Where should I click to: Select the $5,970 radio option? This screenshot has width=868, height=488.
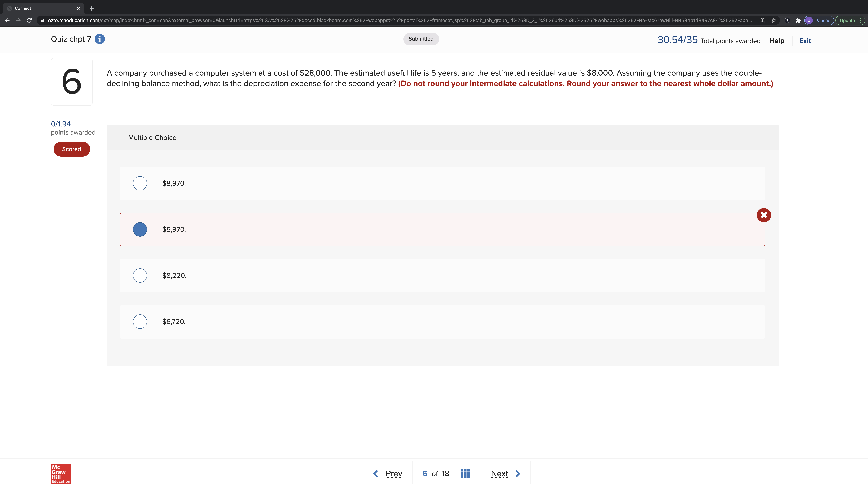tap(140, 229)
